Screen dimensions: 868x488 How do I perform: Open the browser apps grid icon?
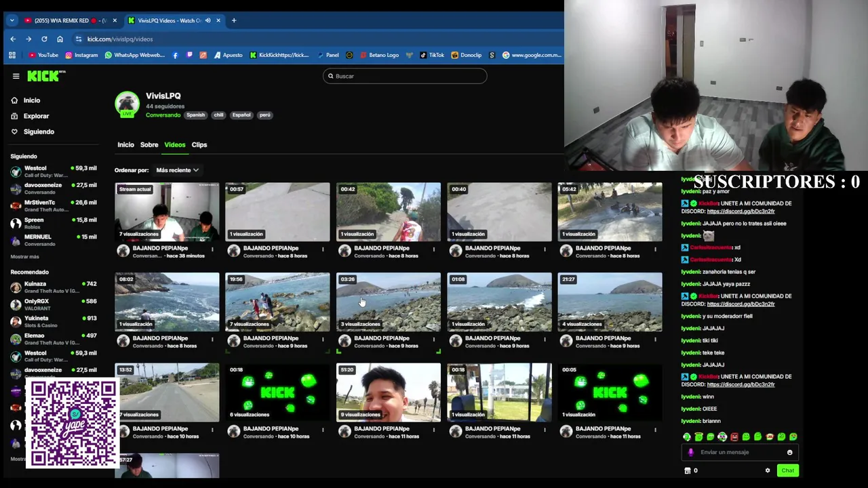coord(12,55)
